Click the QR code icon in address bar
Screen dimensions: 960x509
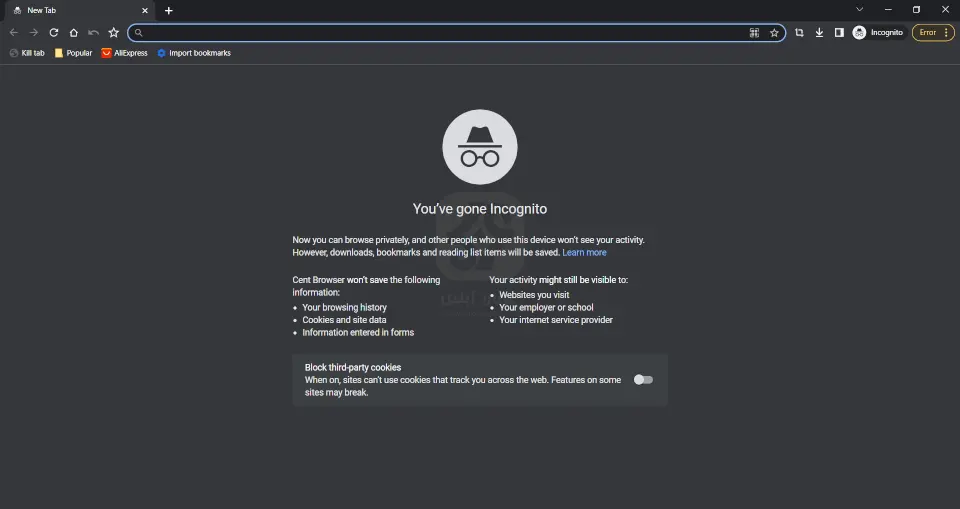[x=754, y=32]
